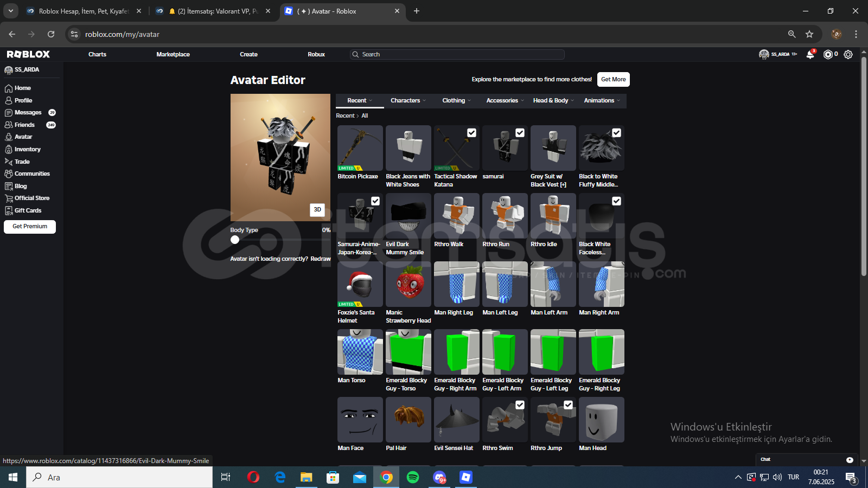Select the Manic Strawberry Head item
The image size is (868, 488).
tap(409, 284)
